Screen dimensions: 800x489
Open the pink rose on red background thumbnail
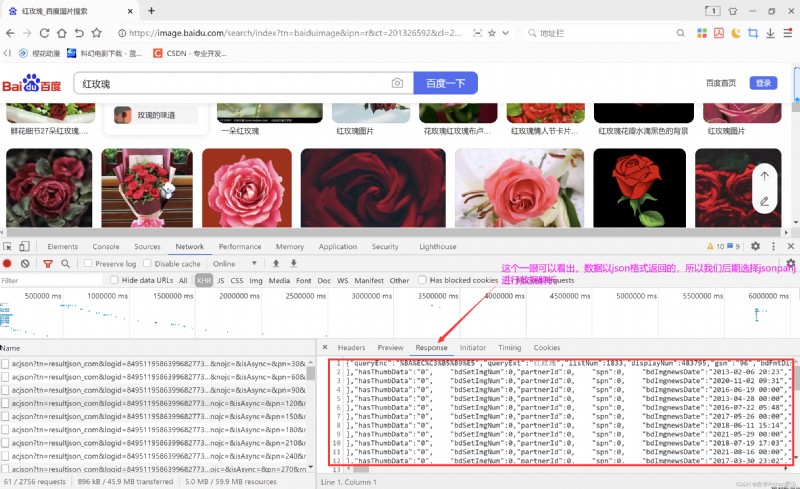click(x=247, y=188)
